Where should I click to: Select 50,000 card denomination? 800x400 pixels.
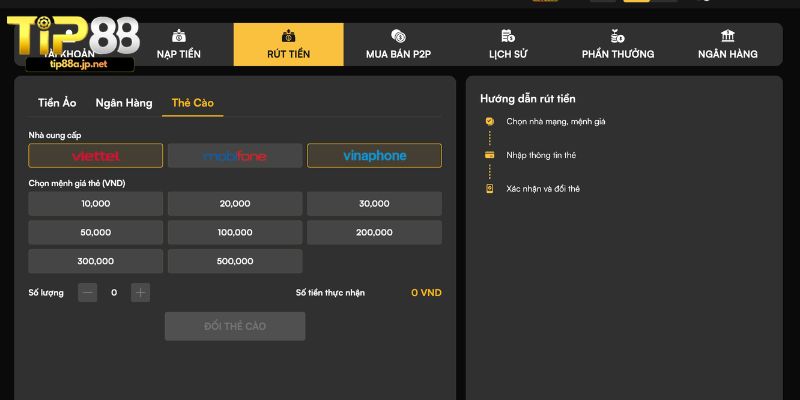(95, 232)
